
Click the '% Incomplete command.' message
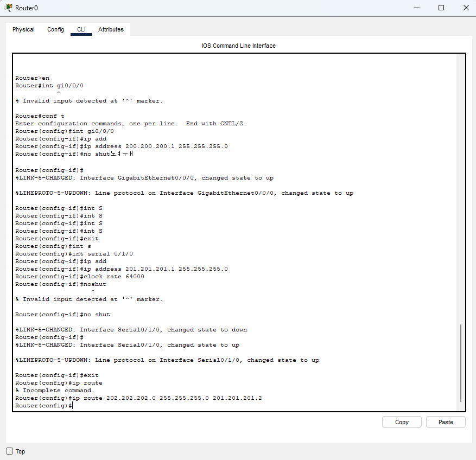point(55,391)
